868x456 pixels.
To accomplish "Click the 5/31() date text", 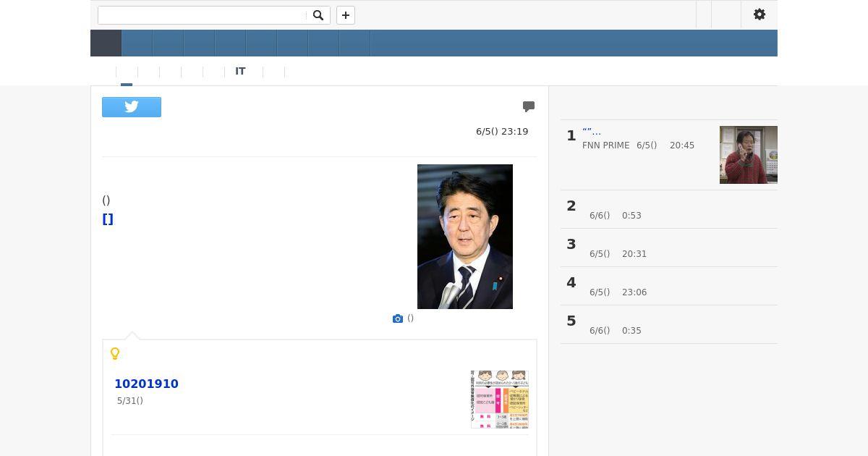I will point(130,401).
